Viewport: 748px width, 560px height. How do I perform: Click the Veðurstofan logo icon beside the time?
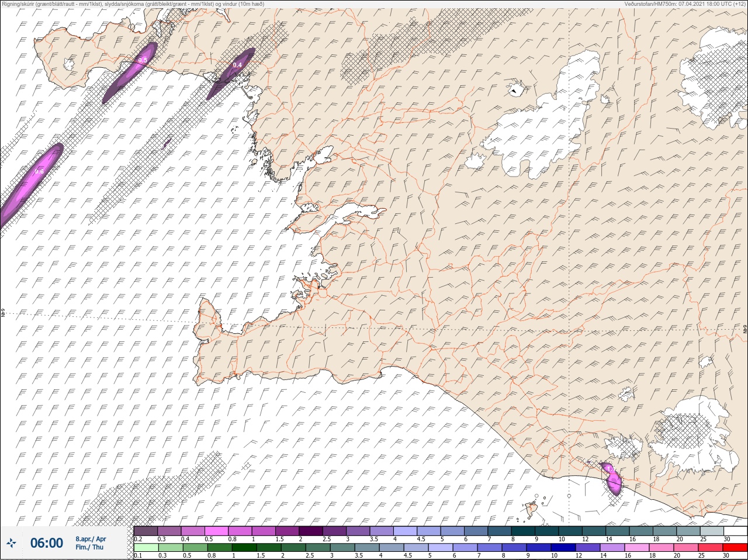point(11,543)
